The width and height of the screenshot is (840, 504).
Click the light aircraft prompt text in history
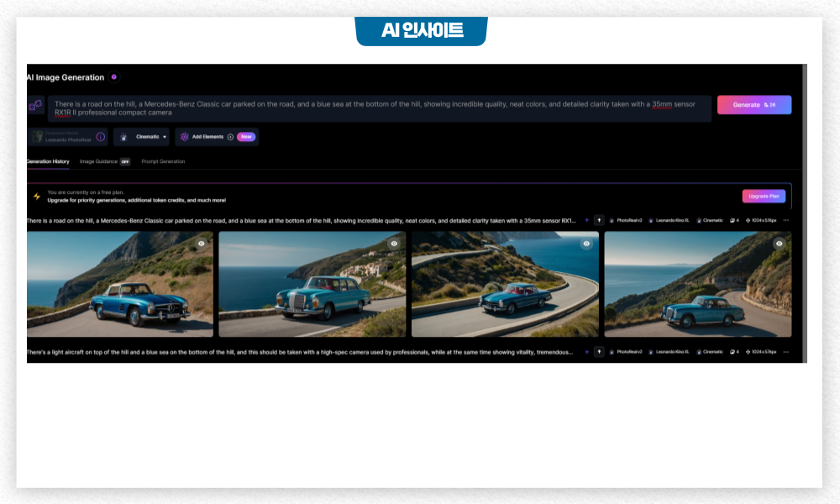(300, 352)
